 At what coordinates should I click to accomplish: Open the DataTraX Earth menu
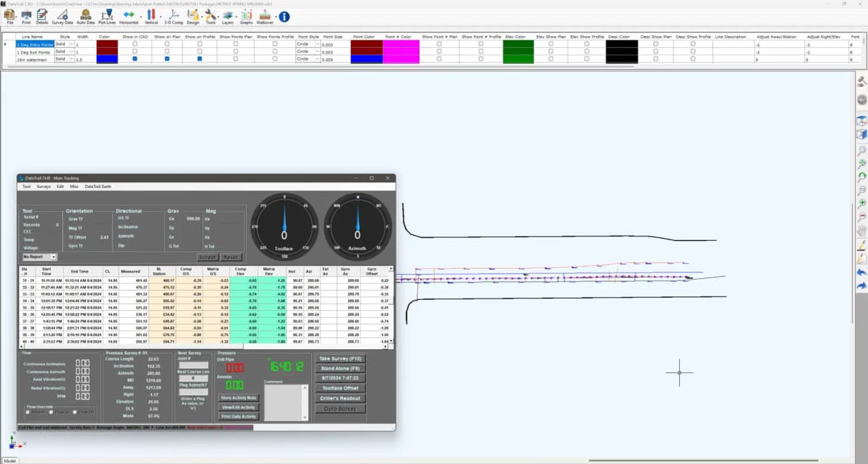[98, 186]
